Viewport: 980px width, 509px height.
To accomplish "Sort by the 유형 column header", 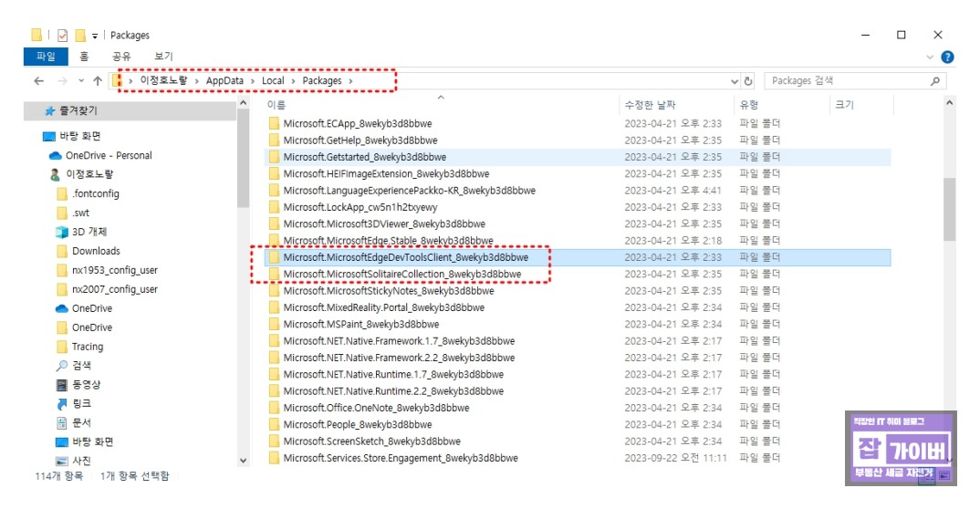I will coord(749,105).
